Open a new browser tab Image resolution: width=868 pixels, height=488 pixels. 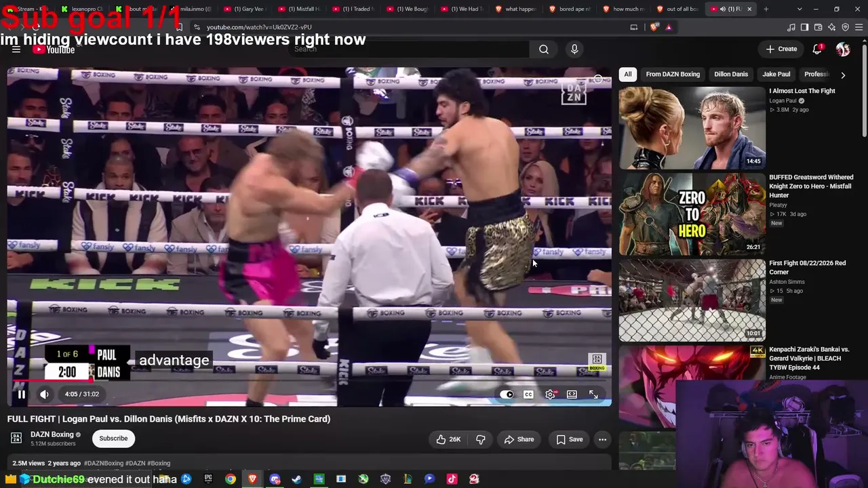tap(766, 9)
